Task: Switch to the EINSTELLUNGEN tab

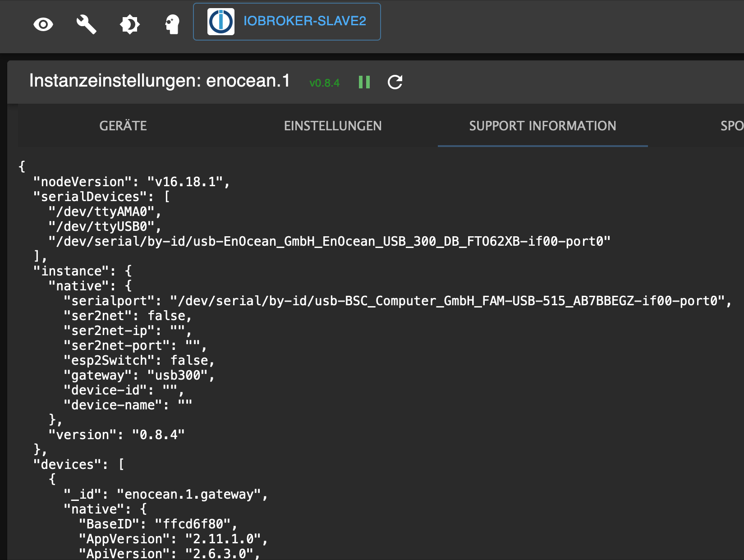Action: [x=333, y=126]
